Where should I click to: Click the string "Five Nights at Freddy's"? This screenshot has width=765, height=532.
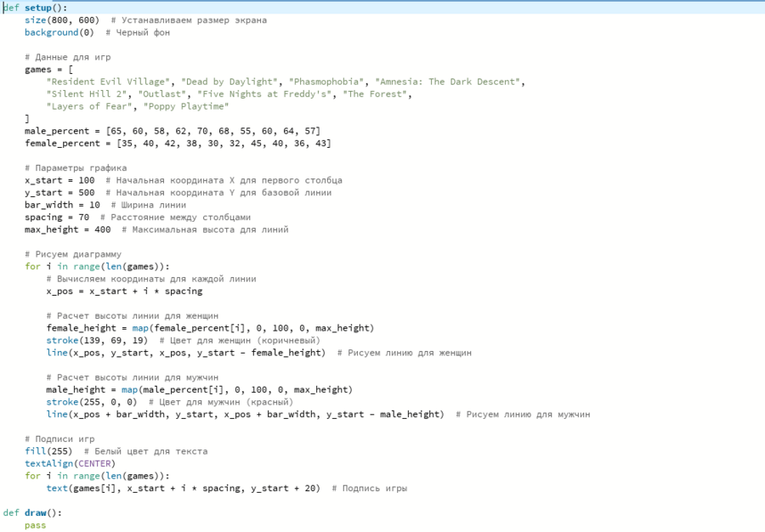[264, 94]
